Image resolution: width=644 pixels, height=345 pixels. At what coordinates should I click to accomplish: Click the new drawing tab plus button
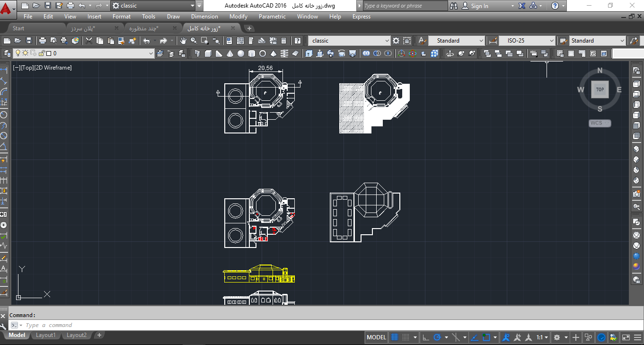pyautogui.click(x=249, y=28)
